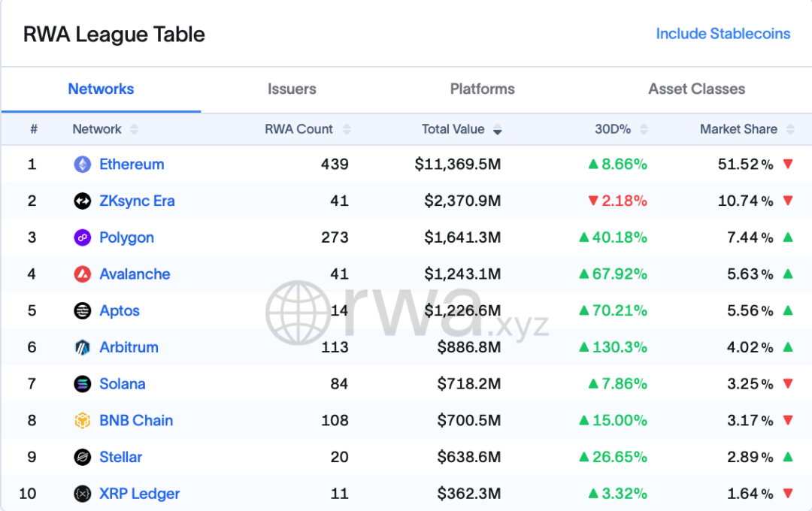Open the Platforms tab
The image size is (812, 511).
click(482, 89)
